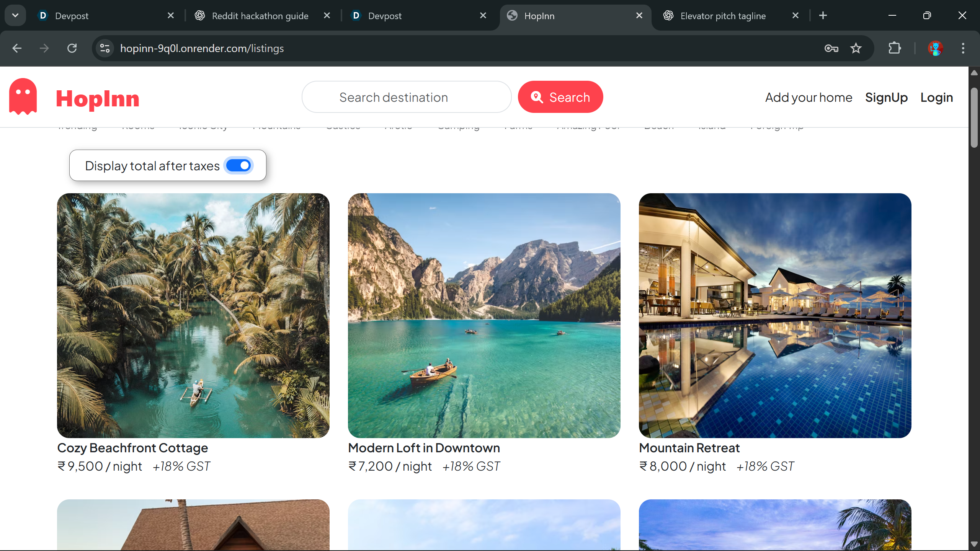This screenshot has width=980, height=551.
Task: Expand the tab search dropdown arrow
Action: coord(15,15)
